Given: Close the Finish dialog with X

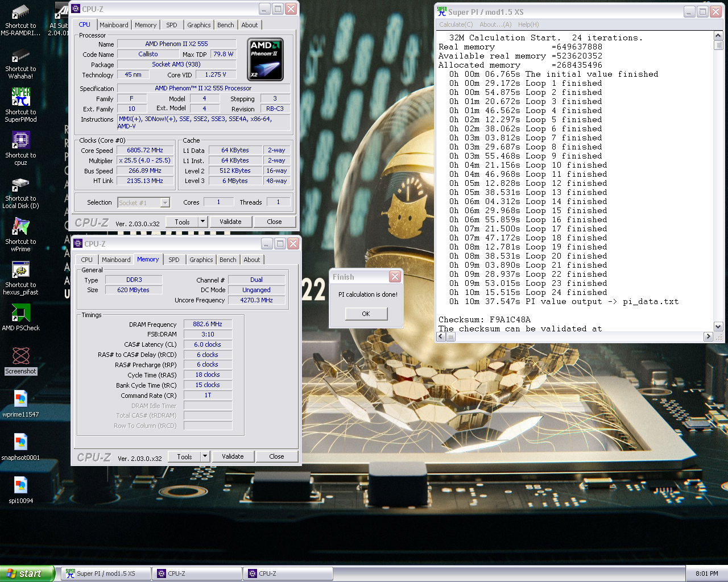Looking at the screenshot, I should 395,277.
